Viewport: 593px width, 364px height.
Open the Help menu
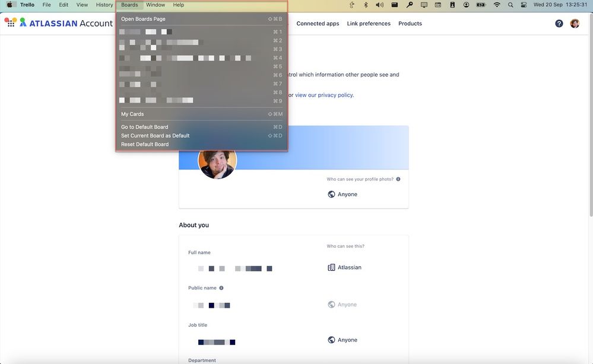pyautogui.click(x=179, y=5)
